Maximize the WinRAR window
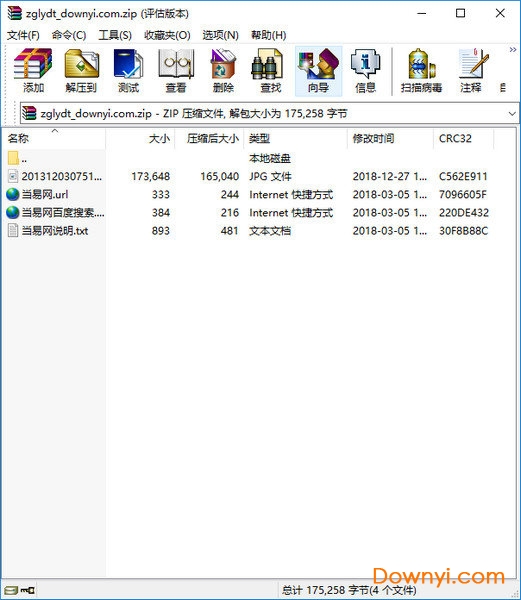The width and height of the screenshot is (521, 600). point(461,13)
